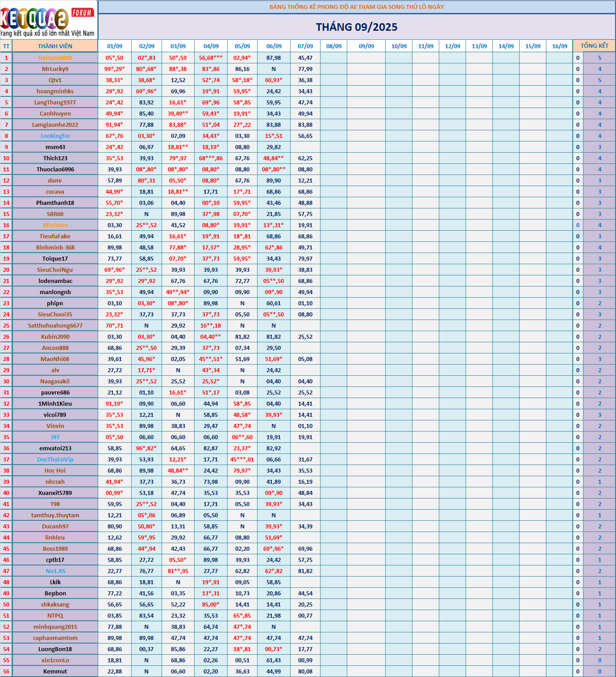Image resolution: width=616 pixels, height=677 pixels.
Task: Click member name Lamgiaunhe2022
Action: (55, 125)
